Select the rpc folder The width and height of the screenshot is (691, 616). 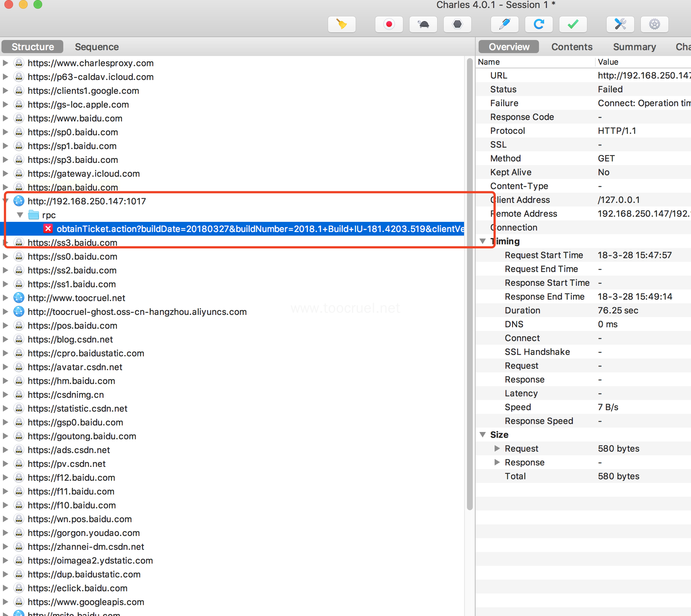tap(49, 215)
